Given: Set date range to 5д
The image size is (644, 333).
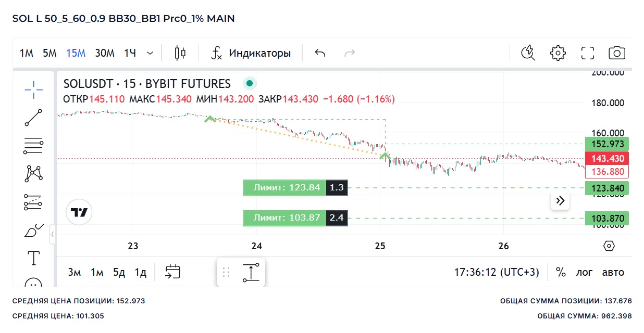Looking at the screenshot, I should tap(119, 272).
